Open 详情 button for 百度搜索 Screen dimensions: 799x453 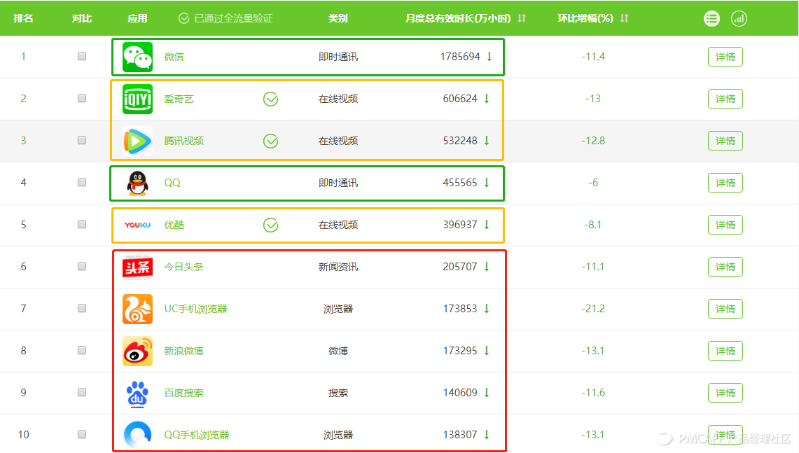click(x=725, y=393)
